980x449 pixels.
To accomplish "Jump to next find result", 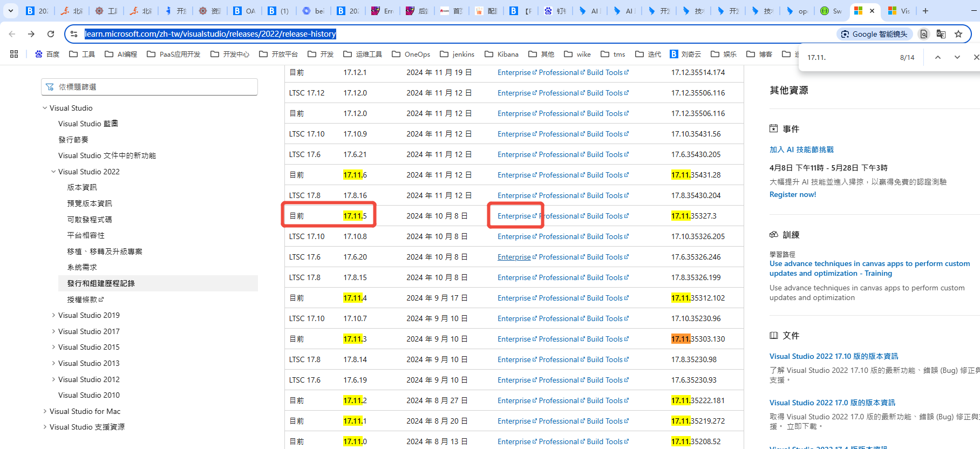I will point(957,57).
